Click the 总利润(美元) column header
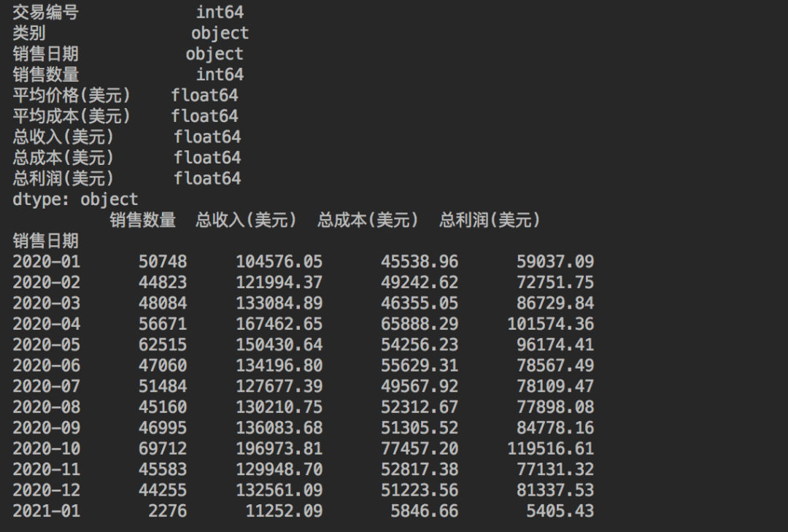Viewport: 788px width, 532px height. click(x=490, y=220)
